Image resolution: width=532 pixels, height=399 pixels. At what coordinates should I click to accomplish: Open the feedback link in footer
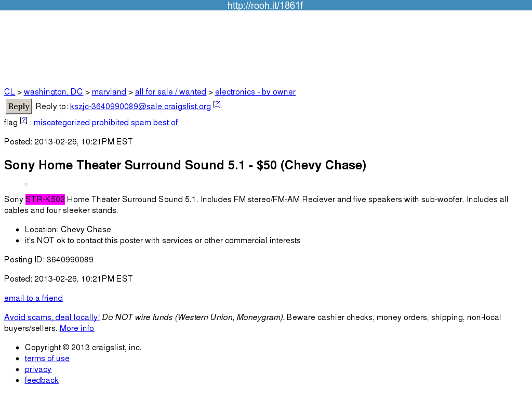click(x=42, y=380)
